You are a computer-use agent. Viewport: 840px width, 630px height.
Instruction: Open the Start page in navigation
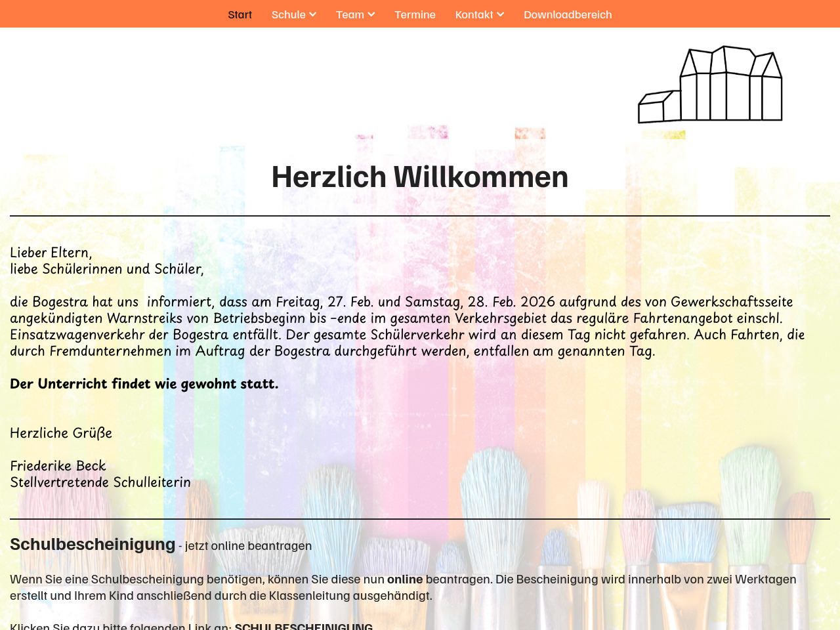(240, 14)
